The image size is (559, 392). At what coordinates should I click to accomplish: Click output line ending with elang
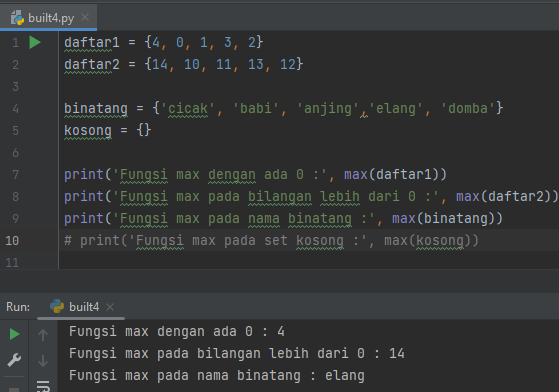[217, 376]
